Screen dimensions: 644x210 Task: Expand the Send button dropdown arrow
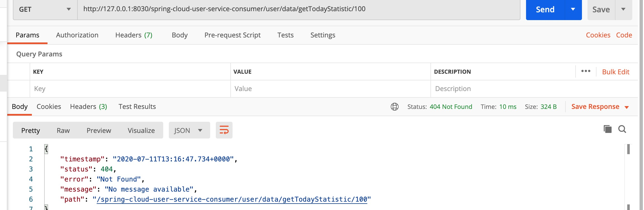(x=573, y=9)
